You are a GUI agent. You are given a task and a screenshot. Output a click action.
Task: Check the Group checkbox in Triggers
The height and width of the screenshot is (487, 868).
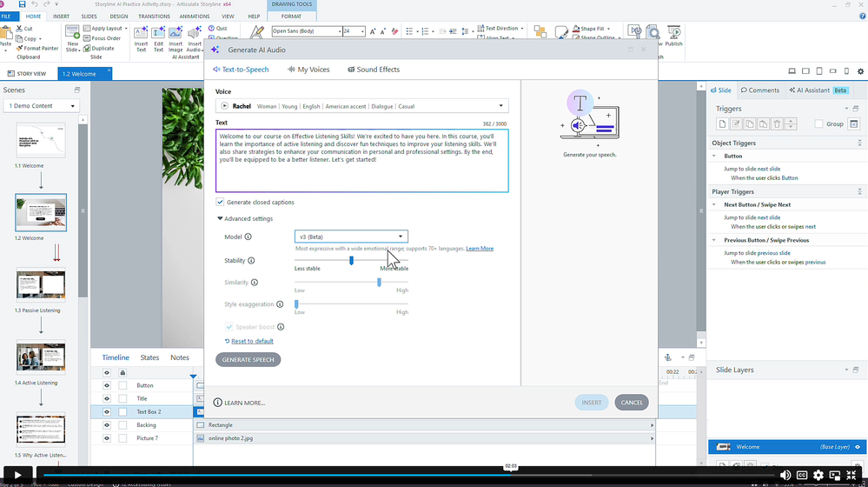[x=818, y=124]
